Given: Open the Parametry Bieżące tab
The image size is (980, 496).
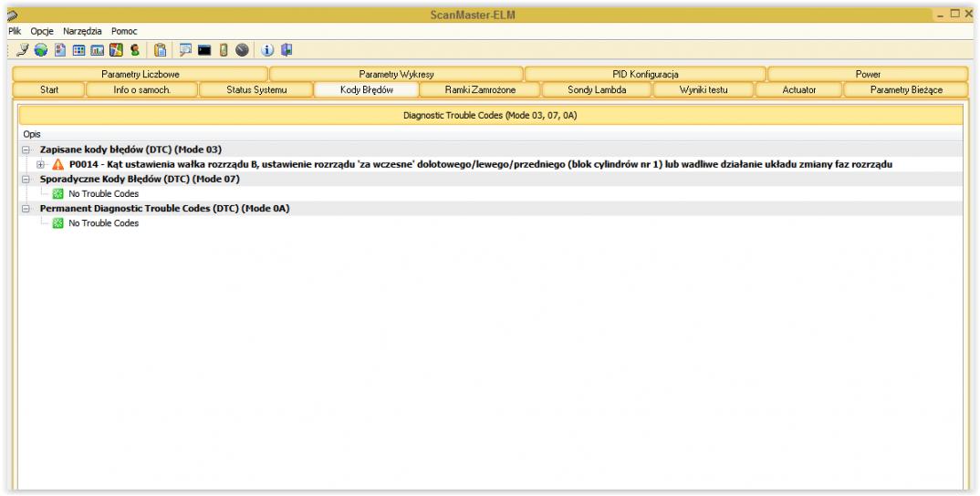Looking at the screenshot, I should coord(906,90).
